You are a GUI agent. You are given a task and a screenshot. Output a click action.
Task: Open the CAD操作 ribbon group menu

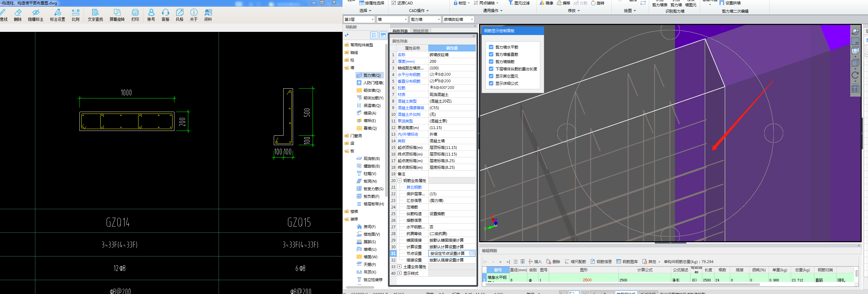pos(419,11)
